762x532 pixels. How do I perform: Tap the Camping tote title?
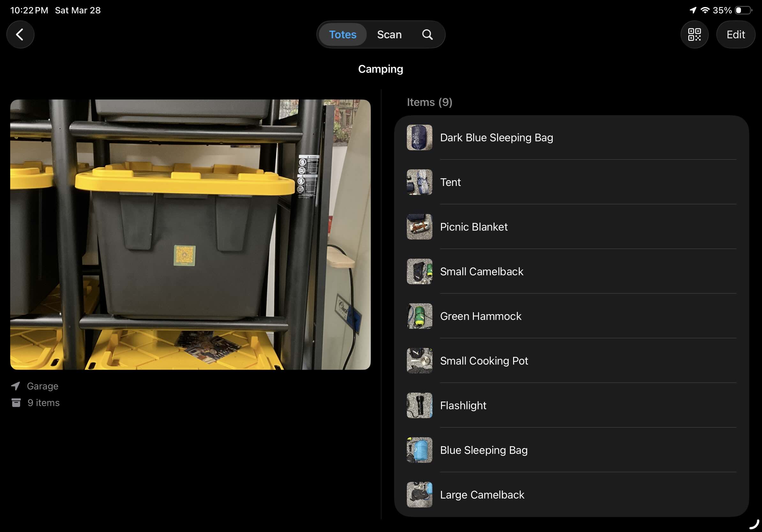coord(381,69)
